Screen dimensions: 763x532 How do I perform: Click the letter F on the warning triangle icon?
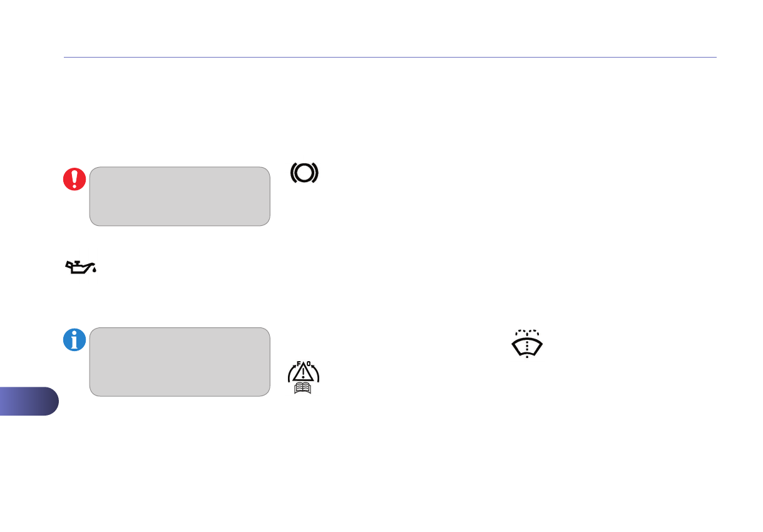[x=299, y=362]
